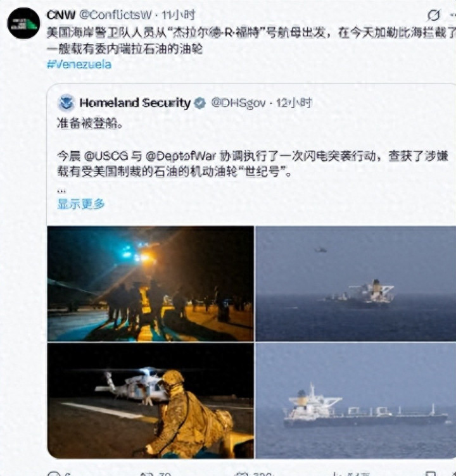Open the kneeling soldier with helicopter photo
Viewport: 456px width, 476px height.
click(150, 401)
